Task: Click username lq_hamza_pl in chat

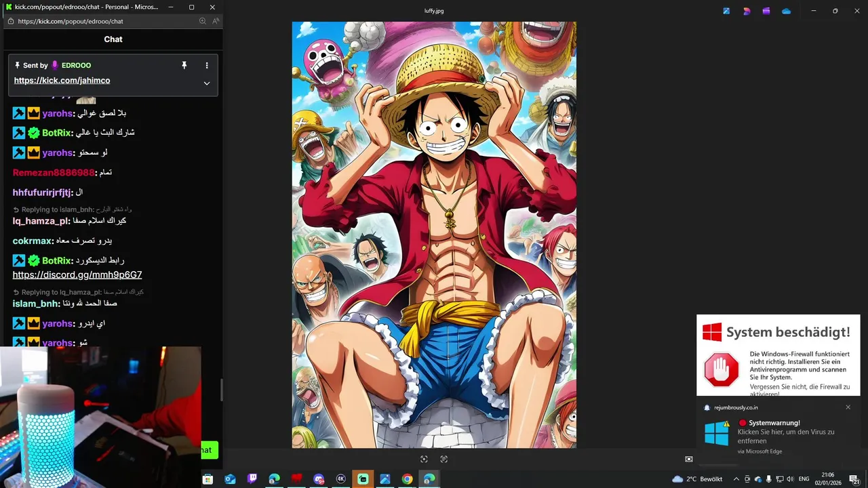Action: point(41,221)
